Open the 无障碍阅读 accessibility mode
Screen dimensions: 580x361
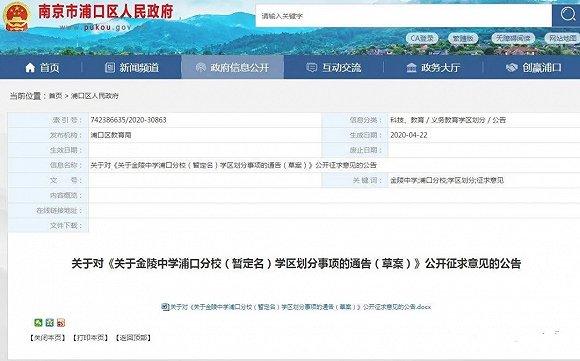pos(513,38)
